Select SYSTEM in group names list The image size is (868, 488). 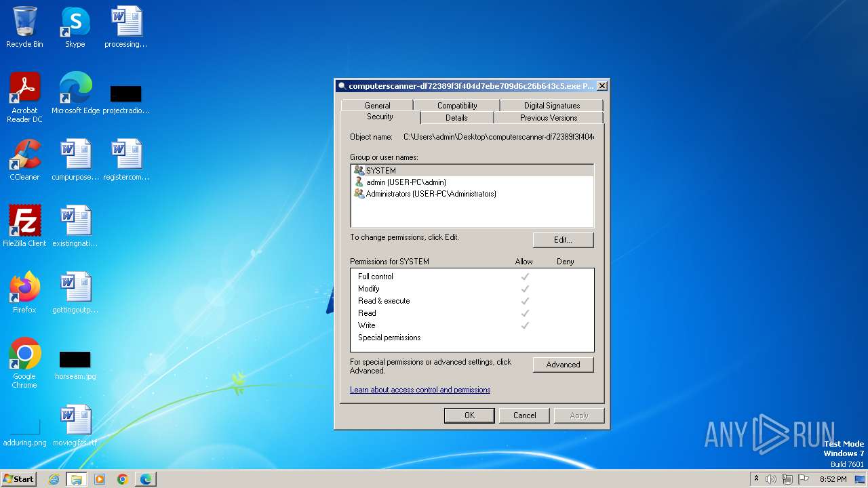(x=472, y=171)
